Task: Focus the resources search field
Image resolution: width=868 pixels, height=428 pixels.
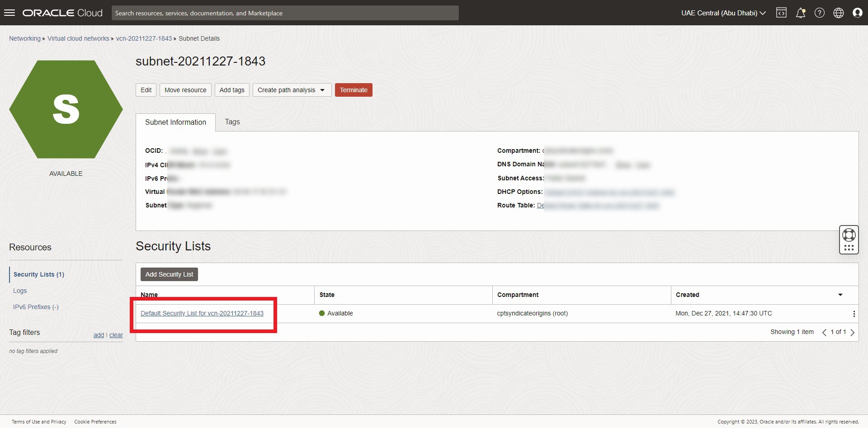Action: (285, 13)
